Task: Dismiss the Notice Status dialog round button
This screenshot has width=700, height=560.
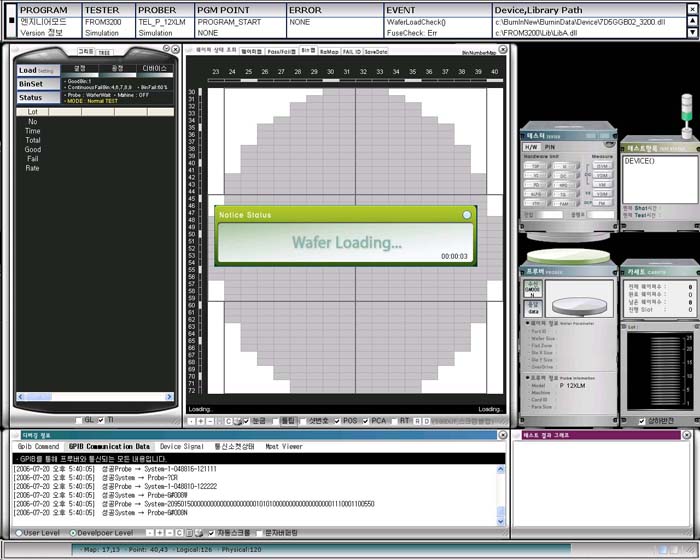Action: pos(467,215)
